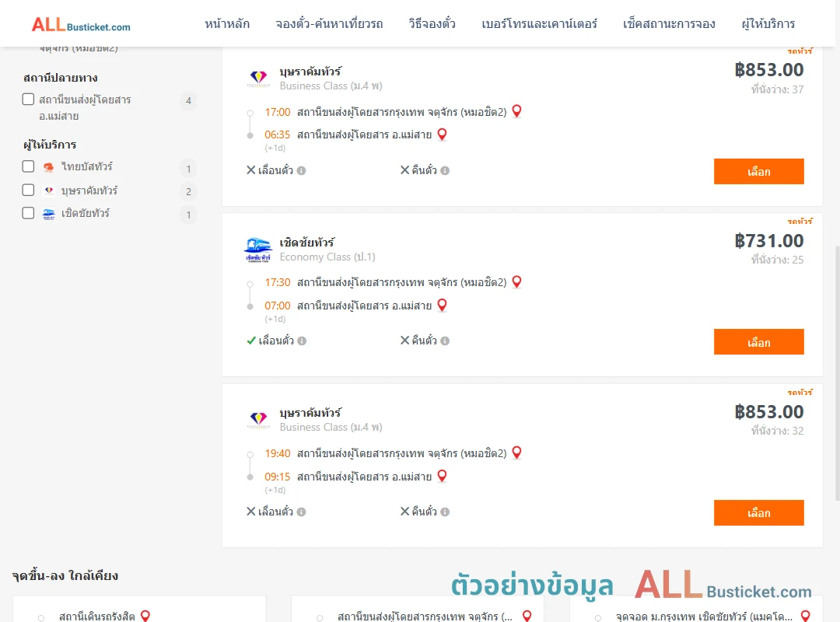The image size is (840, 622).
Task: Click map pin beside 06:35 Mae Sai arrival
Action: pos(442,135)
